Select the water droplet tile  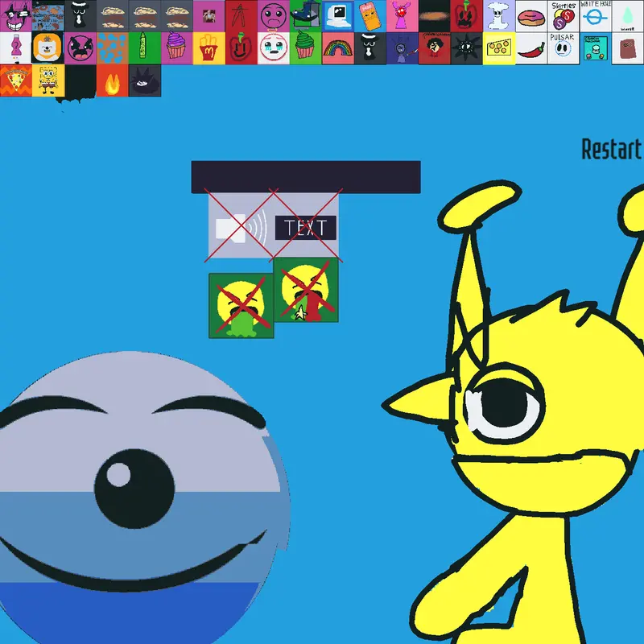(628, 16)
